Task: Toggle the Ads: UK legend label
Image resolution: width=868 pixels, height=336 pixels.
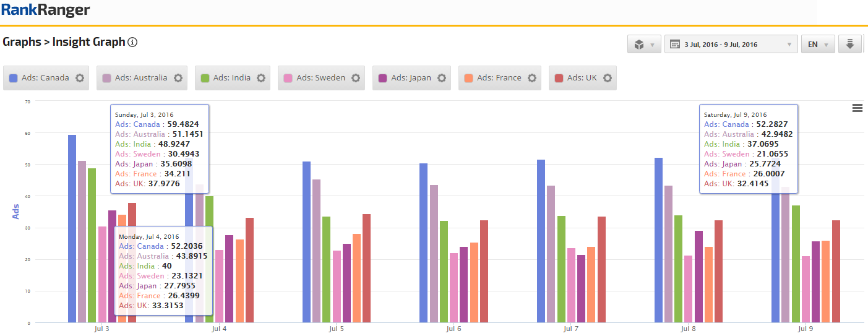Action: coord(582,78)
